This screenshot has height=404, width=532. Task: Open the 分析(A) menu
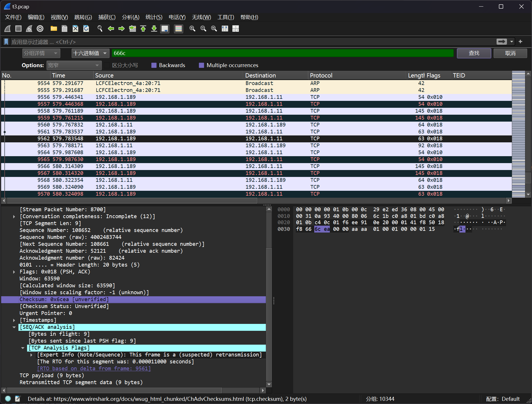point(130,17)
